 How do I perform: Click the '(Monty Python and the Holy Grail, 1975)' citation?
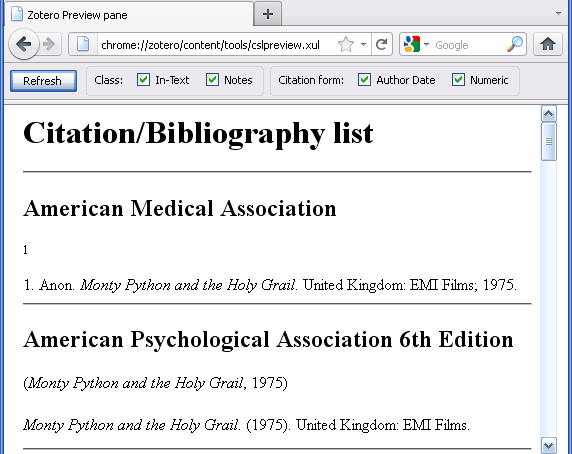(155, 383)
